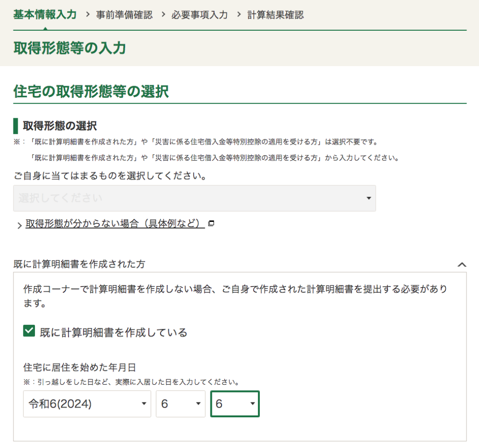Open the month dropdown in move-in date
Viewport: 479px width, 448px height.
pos(180,404)
